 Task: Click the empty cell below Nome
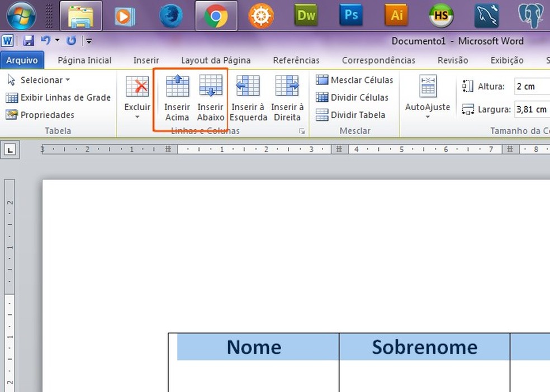click(254, 376)
